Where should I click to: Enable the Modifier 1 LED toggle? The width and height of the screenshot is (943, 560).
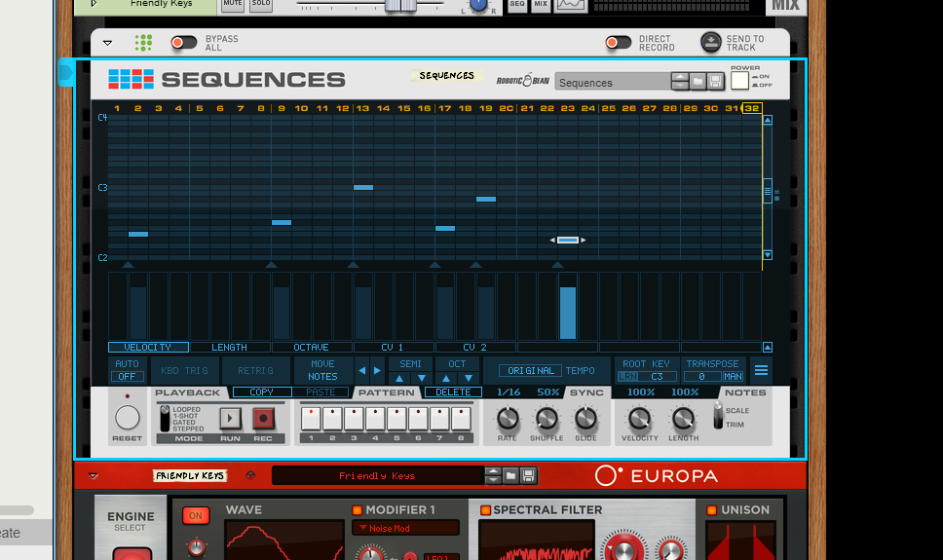[357, 510]
